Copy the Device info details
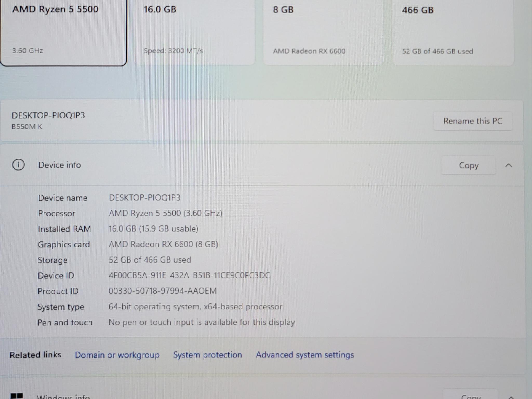Screen dimensions: 532x399 click(469, 165)
